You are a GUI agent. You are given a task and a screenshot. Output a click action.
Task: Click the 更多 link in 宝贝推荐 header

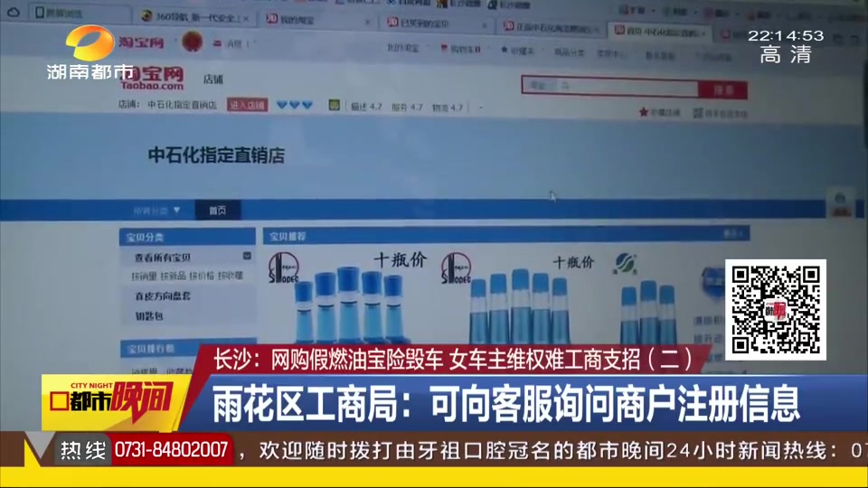732,234
